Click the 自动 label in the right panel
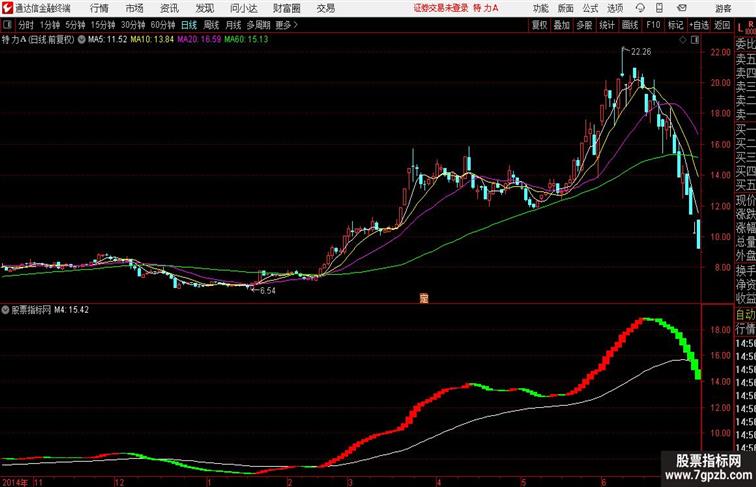 745,314
